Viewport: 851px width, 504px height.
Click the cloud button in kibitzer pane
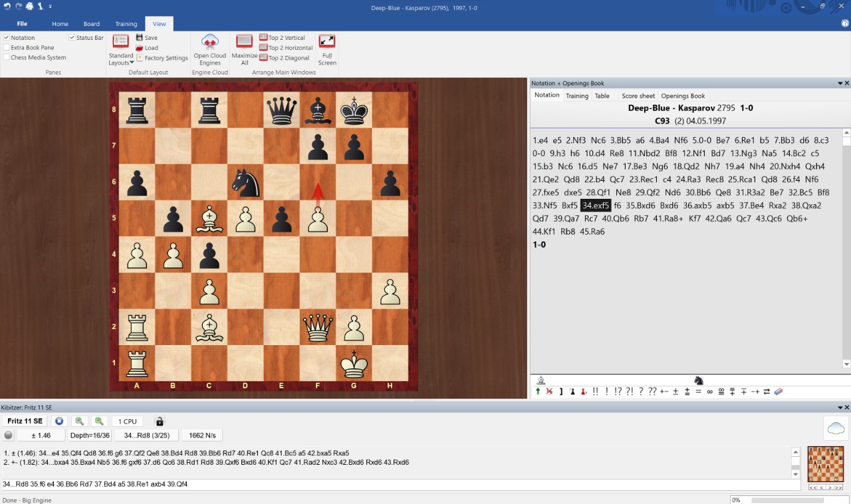pyautogui.click(x=836, y=428)
